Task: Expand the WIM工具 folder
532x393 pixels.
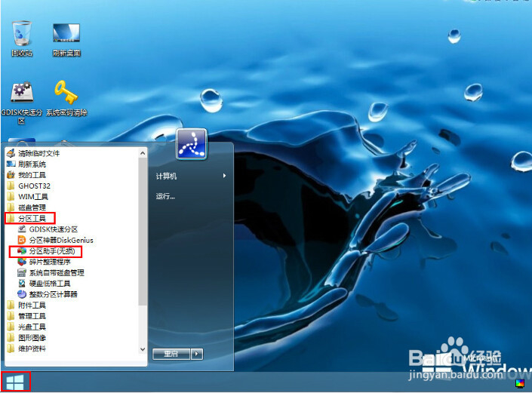Action: pyautogui.click(x=27, y=197)
